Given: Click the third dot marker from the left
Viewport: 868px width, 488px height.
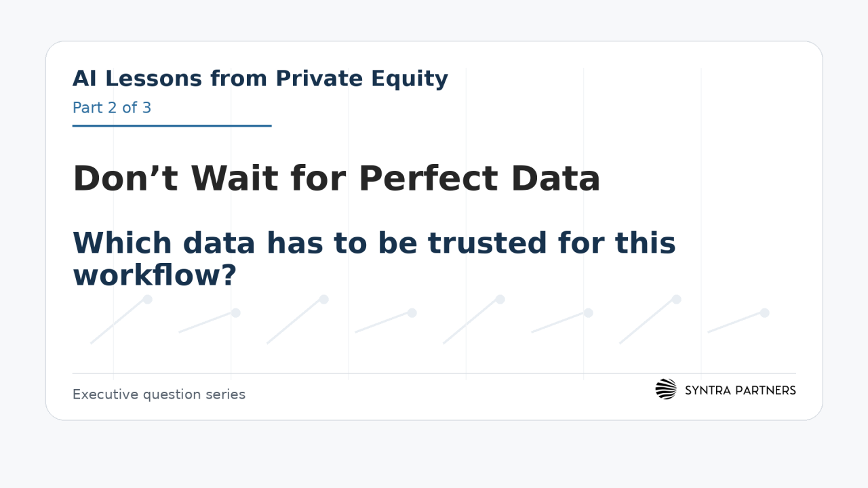Looking at the screenshot, I should [323, 299].
